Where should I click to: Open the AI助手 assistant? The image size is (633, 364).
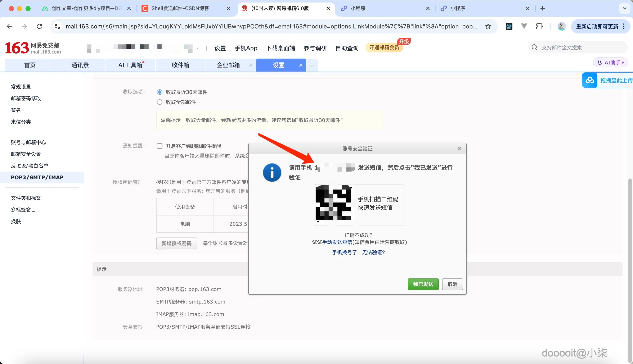pos(610,63)
